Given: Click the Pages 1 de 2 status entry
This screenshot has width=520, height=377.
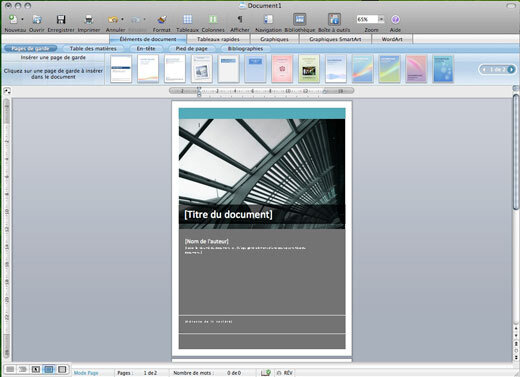Looking at the screenshot, I should coord(137,373).
